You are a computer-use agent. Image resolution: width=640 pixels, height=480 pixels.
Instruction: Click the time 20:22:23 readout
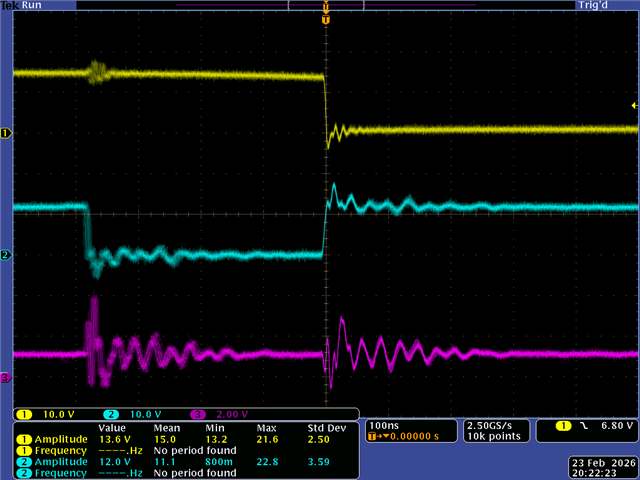tap(594, 473)
